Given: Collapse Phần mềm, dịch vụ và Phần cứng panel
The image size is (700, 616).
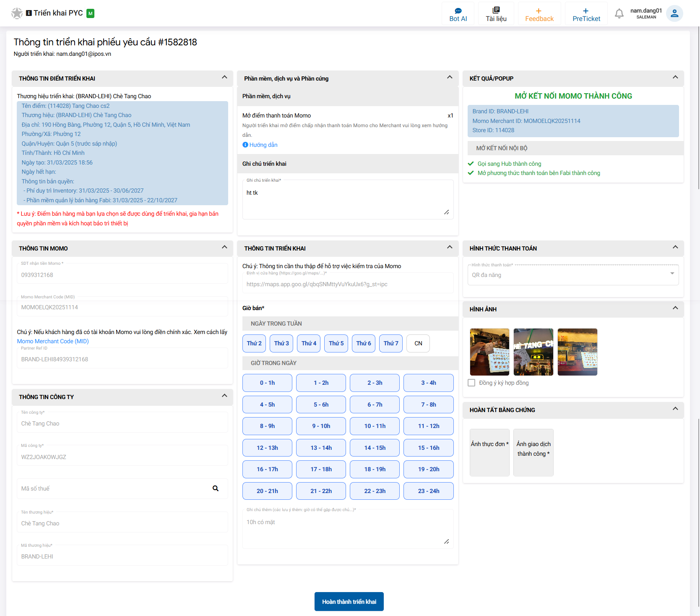Looking at the screenshot, I should click(450, 78).
